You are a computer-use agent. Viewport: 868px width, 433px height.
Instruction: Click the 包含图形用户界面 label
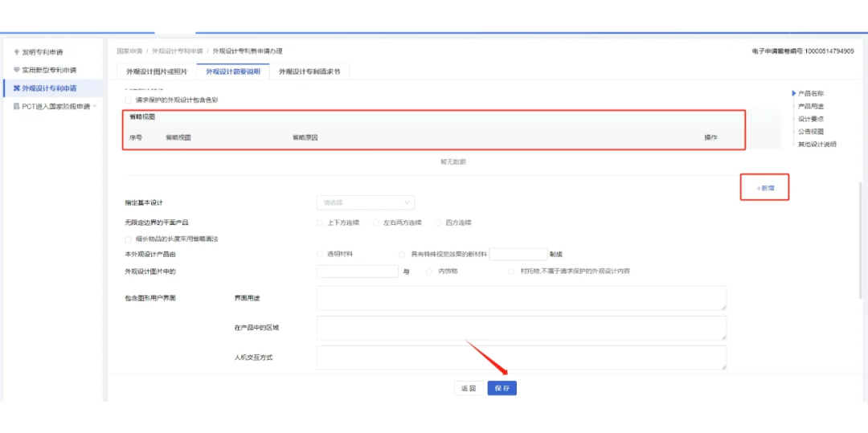coord(150,298)
